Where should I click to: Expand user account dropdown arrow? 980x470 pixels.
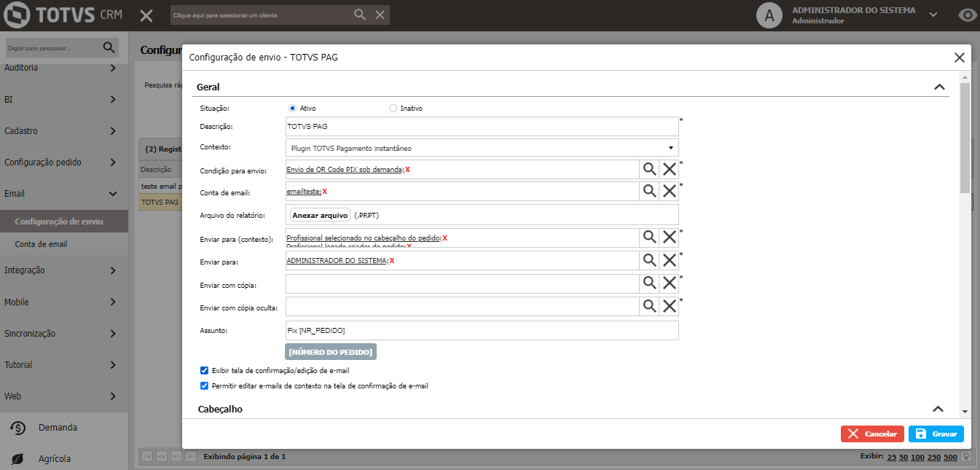[x=933, y=14]
